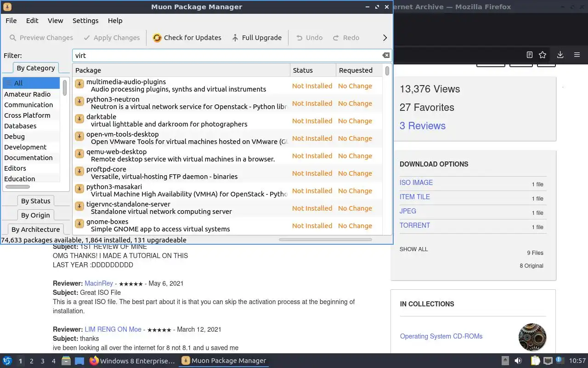Click Apply Changes in the toolbar
Screen dimensions: 588x368
click(x=112, y=38)
